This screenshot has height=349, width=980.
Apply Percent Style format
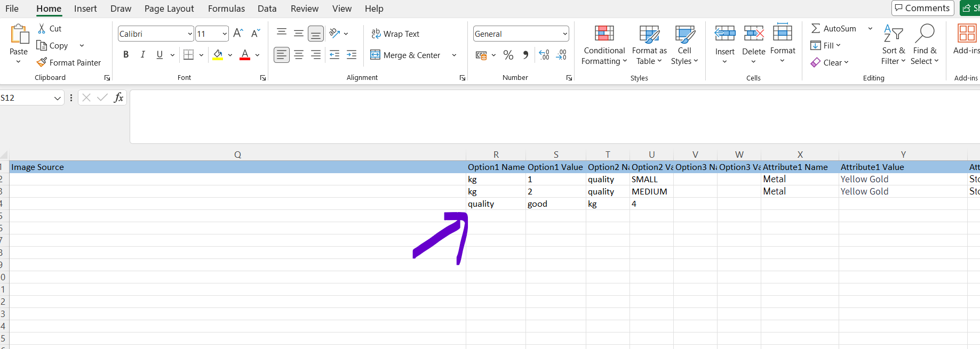pos(508,55)
